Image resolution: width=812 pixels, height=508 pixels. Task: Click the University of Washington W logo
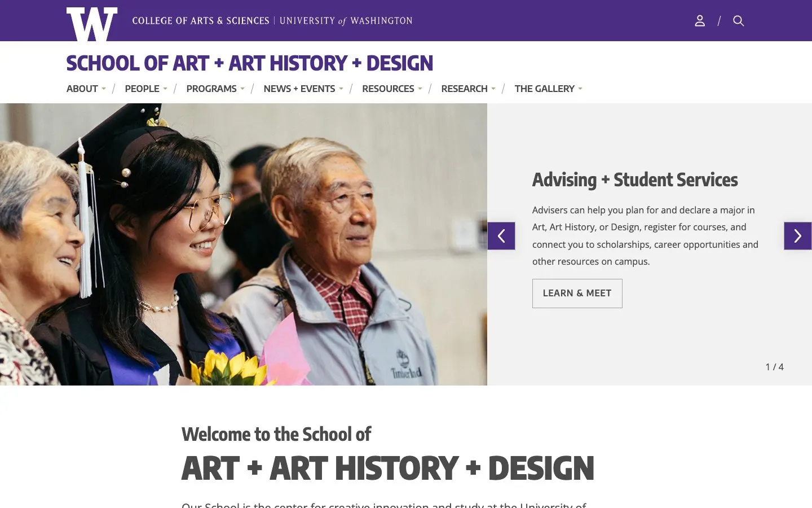point(92,24)
